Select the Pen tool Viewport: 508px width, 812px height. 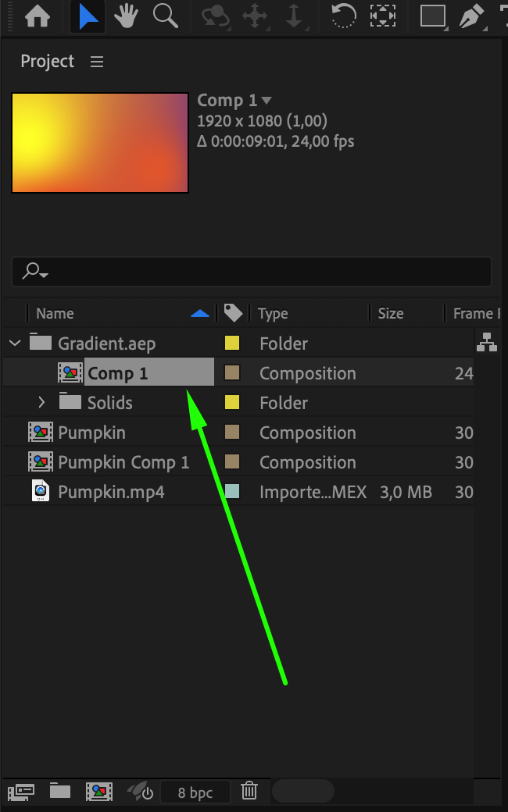tap(472, 16)
